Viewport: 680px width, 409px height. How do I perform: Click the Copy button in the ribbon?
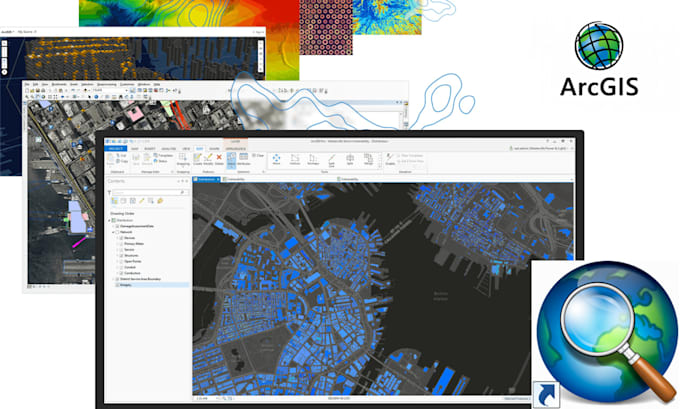[122, 161]
